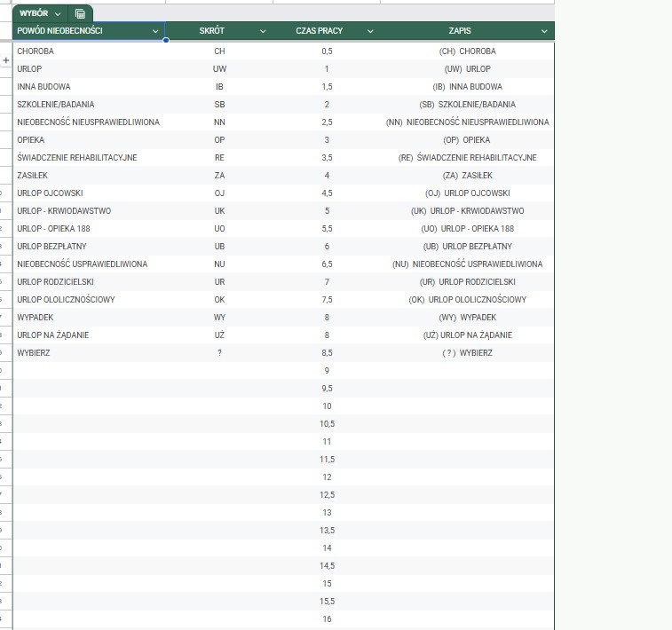672x630 pixels.
Task: Open the SKRÓT column dropdown arrow
Action: coord(263,31)
